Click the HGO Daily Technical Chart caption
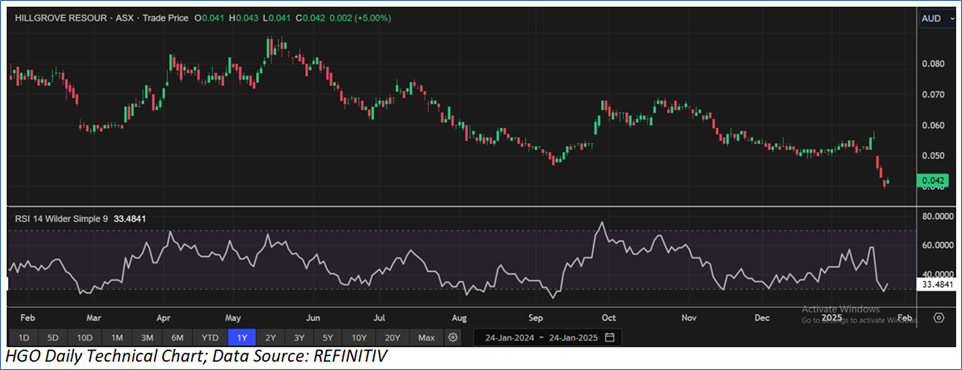 click(196, 356)
